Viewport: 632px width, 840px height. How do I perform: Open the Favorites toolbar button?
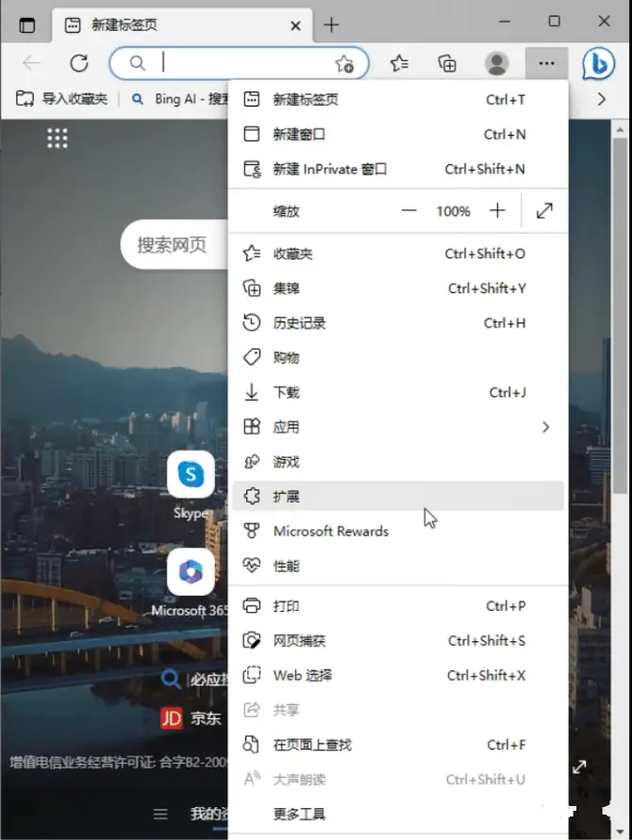(x=399, y=63)
